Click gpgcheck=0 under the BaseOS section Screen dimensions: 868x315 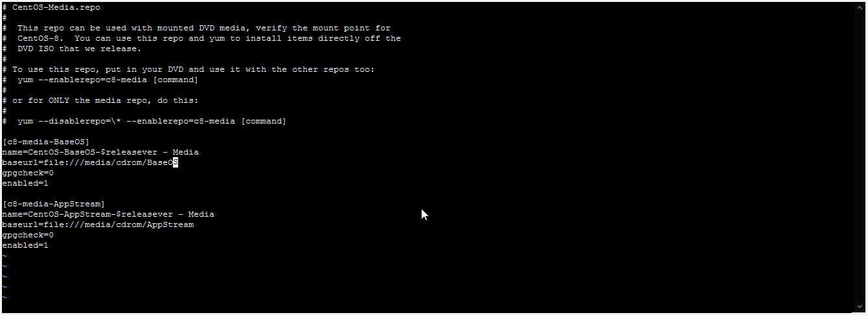(28, 173)
